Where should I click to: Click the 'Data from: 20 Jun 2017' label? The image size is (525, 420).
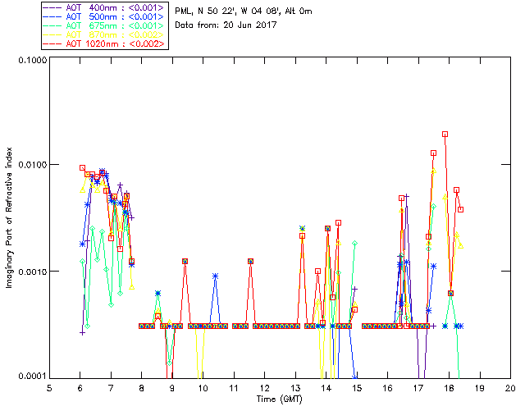coord(226,25)
